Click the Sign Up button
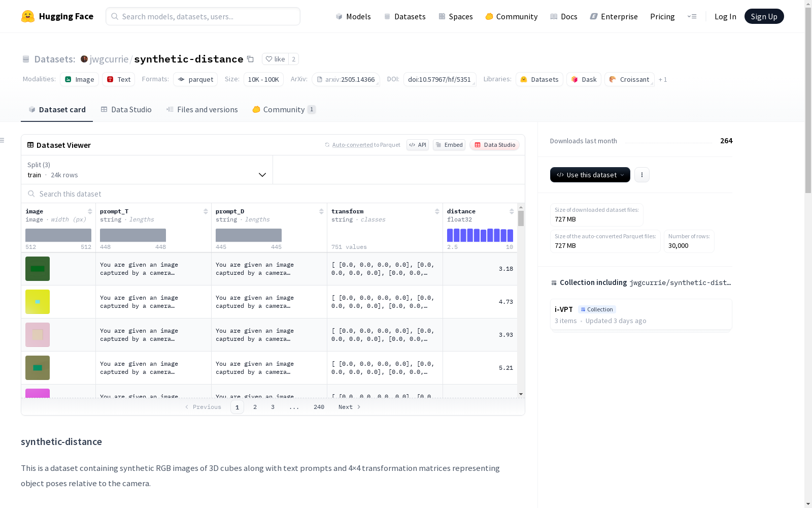The height and width of the screenshot is (508, 812). click(x=764, y=16)
